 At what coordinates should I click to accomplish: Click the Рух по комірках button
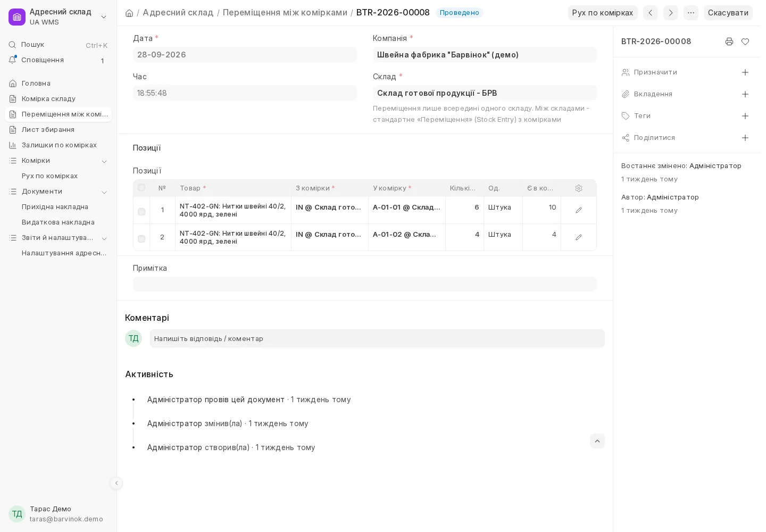click(x=603, y=13)
